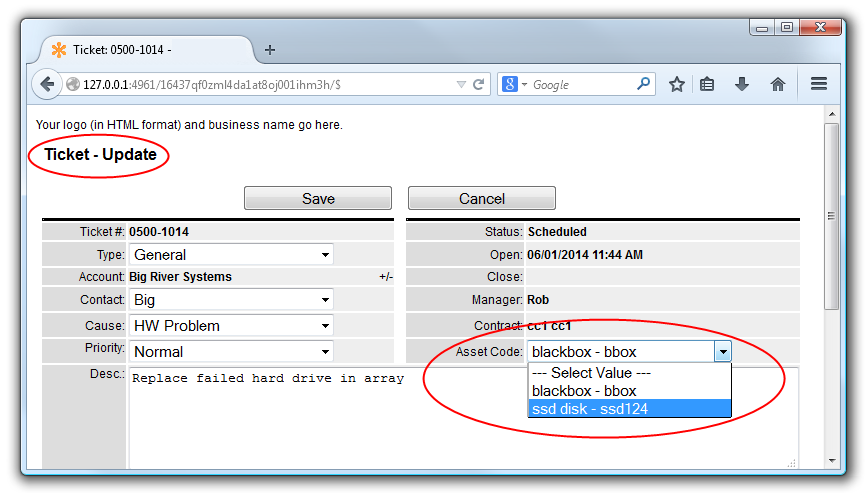Open the bookmarks list icon
868x493 pixels.
tap(707, 85)
